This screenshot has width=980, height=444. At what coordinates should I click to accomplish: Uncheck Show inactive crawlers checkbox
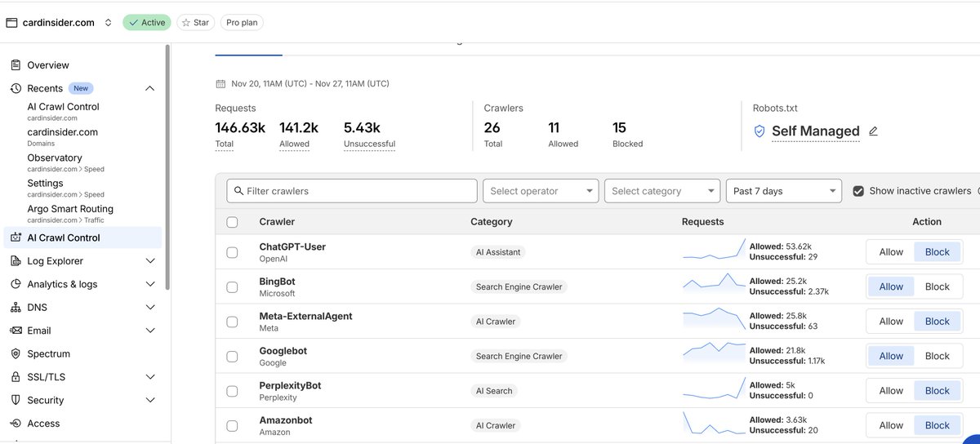click(x=858, y=191)
